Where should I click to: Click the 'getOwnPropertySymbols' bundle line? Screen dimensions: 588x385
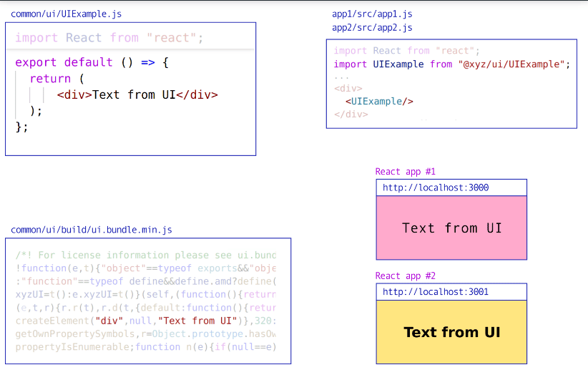click(146, 334)
